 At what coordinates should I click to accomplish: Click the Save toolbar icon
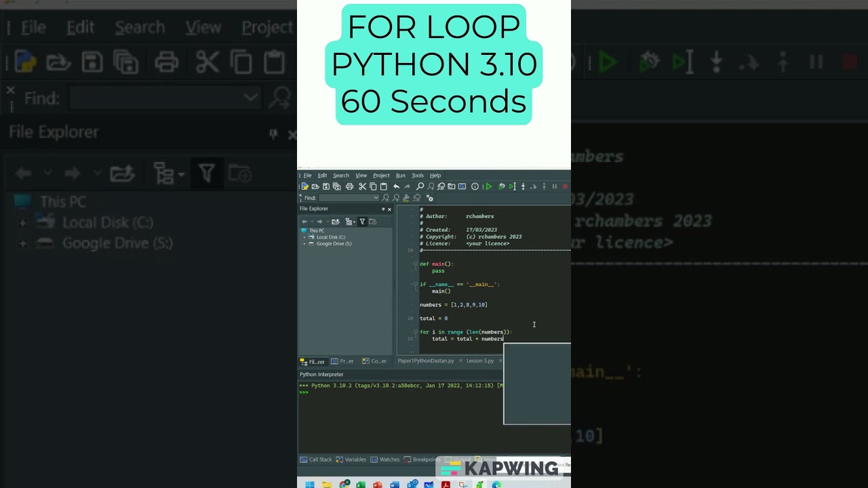point(326,186)
